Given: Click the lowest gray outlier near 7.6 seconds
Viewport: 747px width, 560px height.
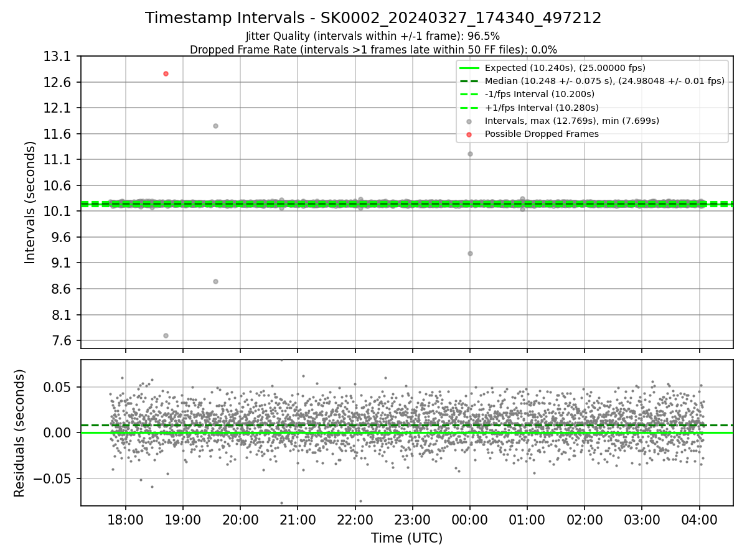Looking at the screenshot, I should click(166, 335).
